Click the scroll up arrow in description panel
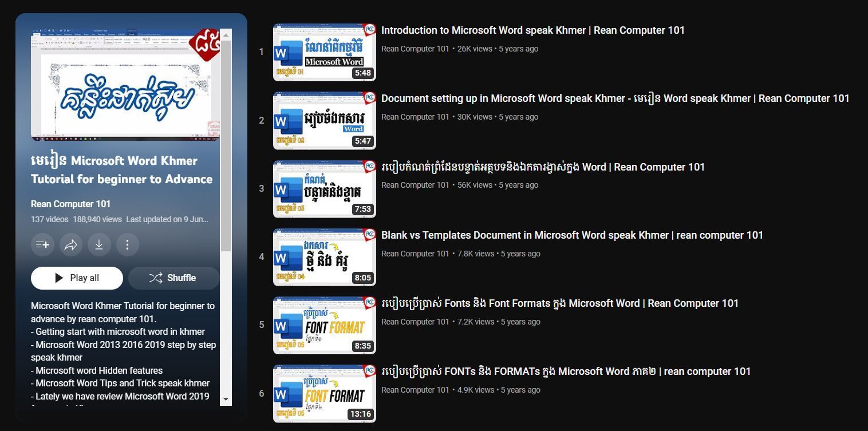This screenshot has width=868, height=431. click(226, 35)
